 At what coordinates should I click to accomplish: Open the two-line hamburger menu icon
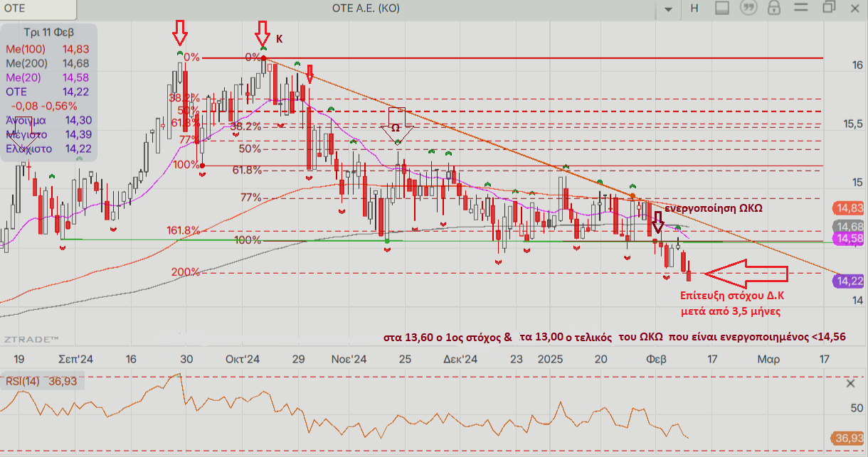801,9
